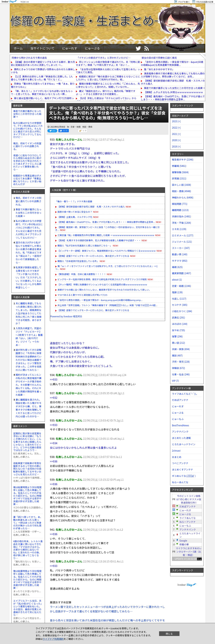
Task: Open the ホーム menu item
Action: [x=18, y=48]
